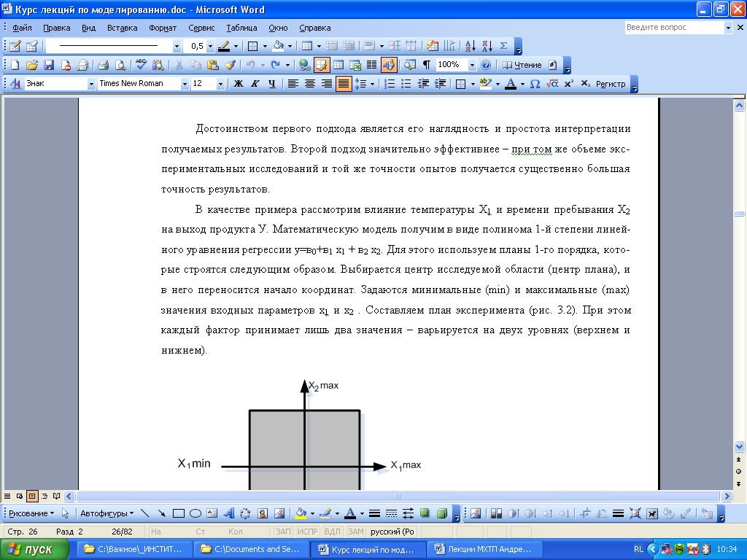This screenshot has width=747, height=560.
Task: Insert WordArt from the drawing toolbar
Action: pyautogui.click(x=229, y=513)
